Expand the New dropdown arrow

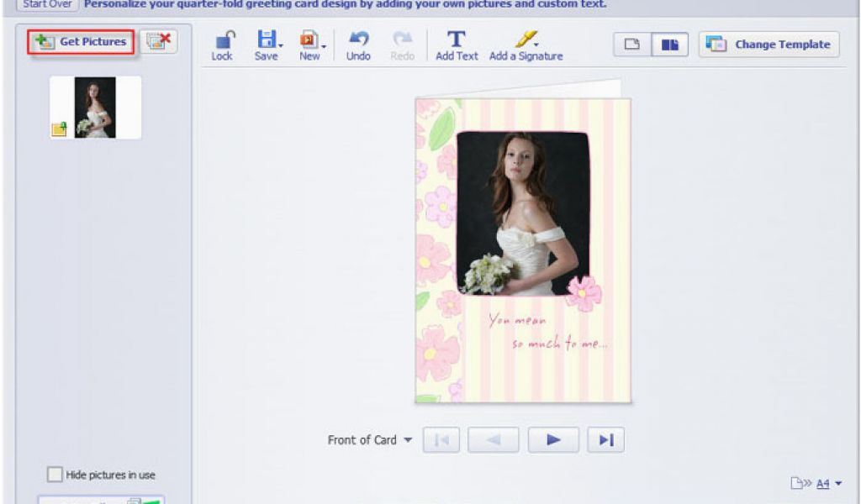(324, 46)
